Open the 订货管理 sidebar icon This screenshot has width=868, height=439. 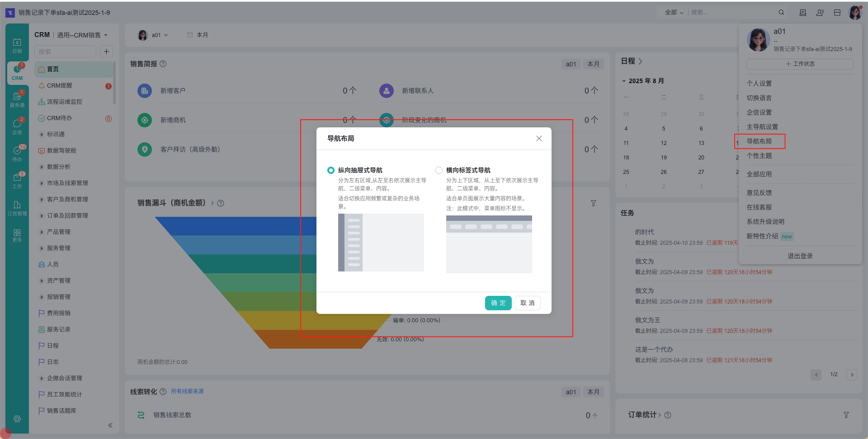[17, 209]
